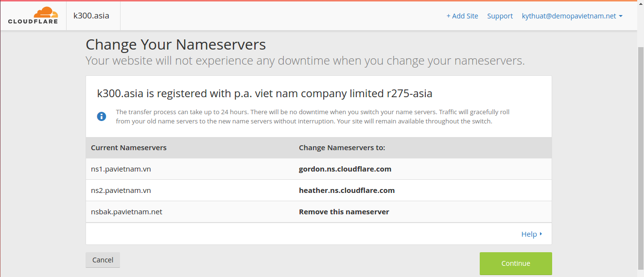Image resolution: width=644 pixels, height=277 pixels.
Task: Expand the Help link
Action: 532,234
